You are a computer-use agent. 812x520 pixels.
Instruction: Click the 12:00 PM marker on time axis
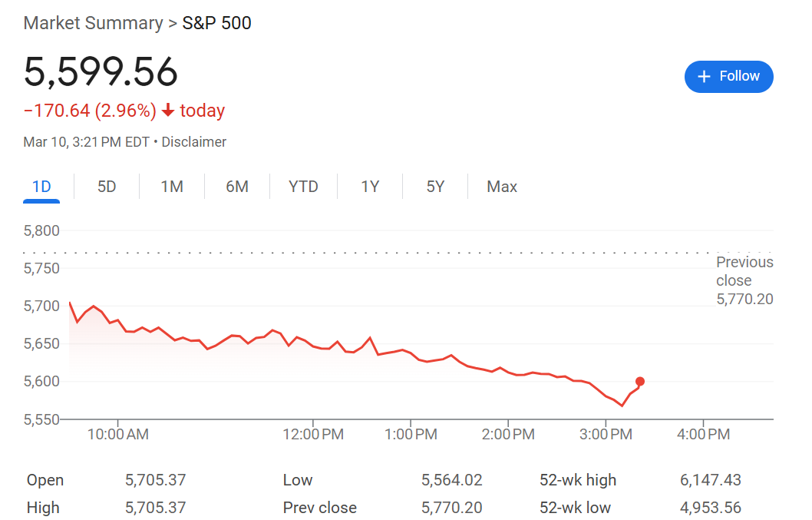coord(313,434)
